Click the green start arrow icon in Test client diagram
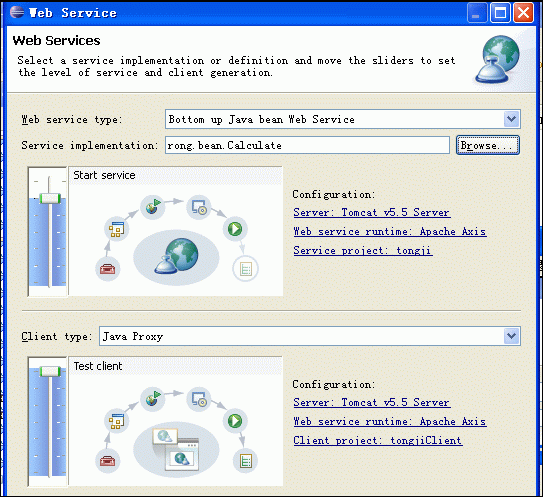The height and width of the screenshot is (497, 543). click(x=235, y=421)
